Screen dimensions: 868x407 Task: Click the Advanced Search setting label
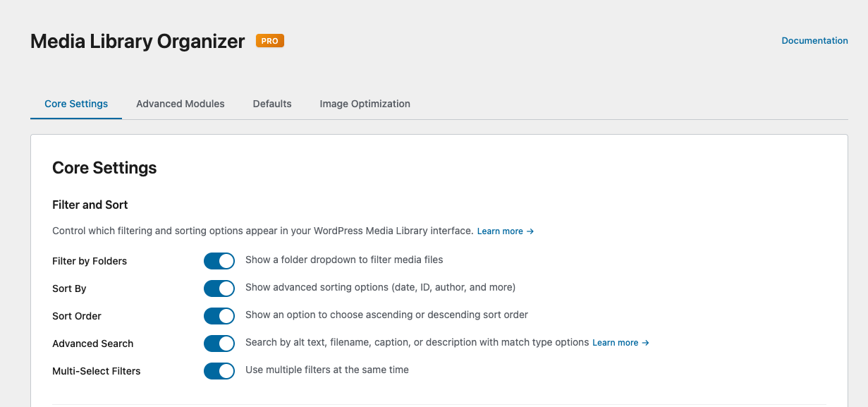(x=92, y=344)
